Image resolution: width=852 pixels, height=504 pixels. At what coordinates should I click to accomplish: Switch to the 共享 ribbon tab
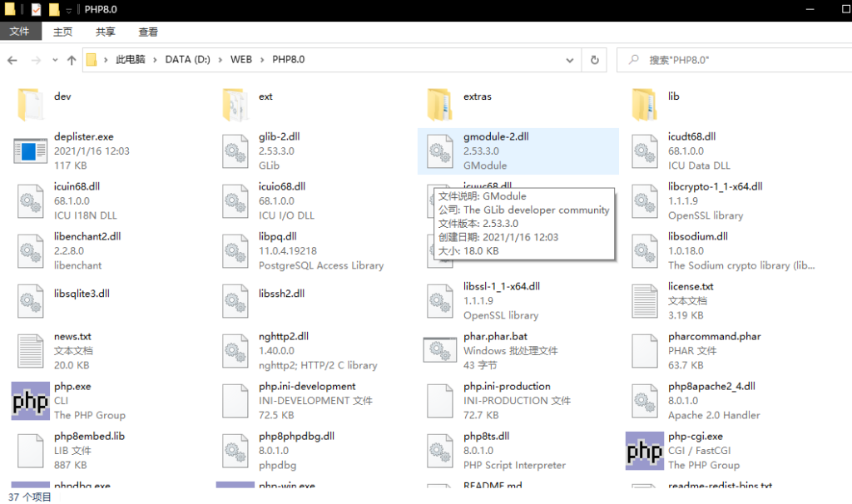(x=106, y=32)
